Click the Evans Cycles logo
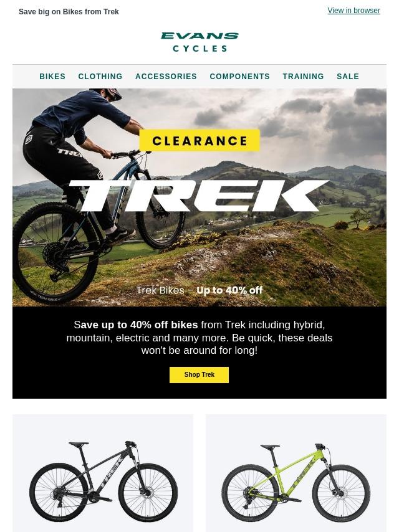This screenshot has height=532, width=399. 199,42
